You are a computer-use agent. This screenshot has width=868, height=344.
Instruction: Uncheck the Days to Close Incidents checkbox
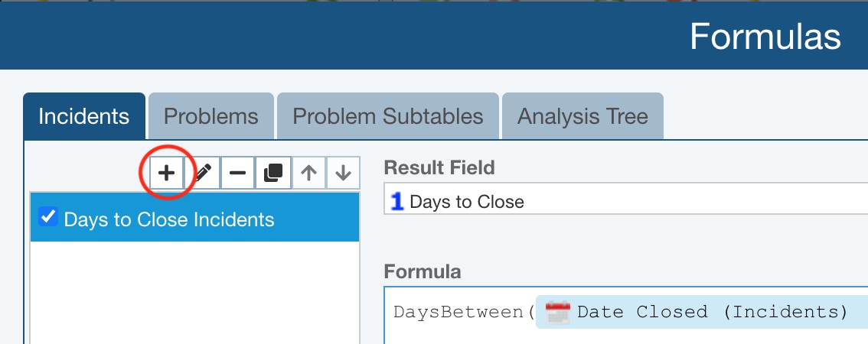point(48,218)
